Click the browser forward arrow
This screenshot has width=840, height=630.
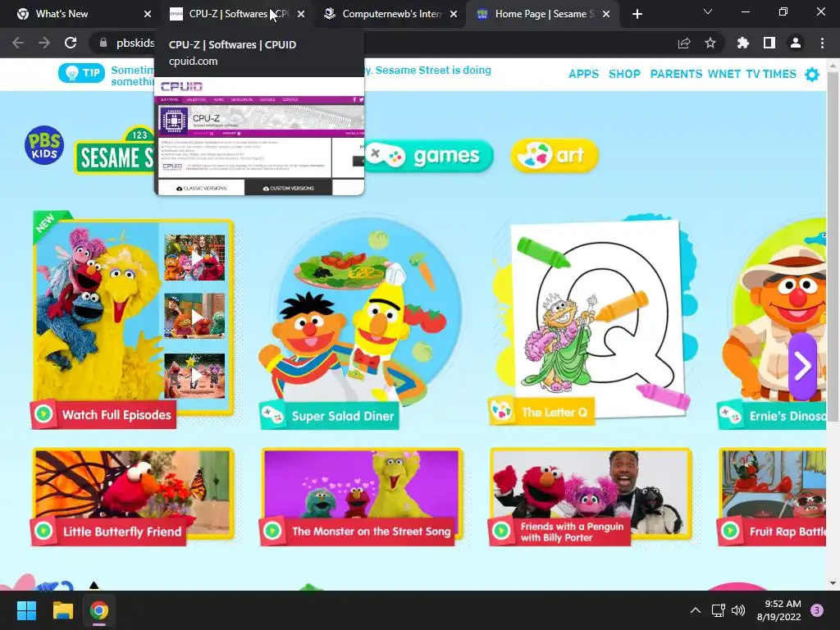coord(44,43)
